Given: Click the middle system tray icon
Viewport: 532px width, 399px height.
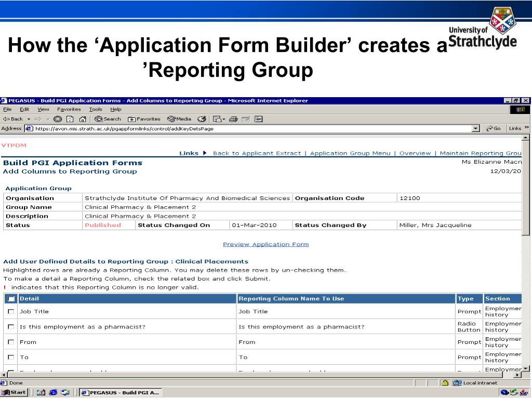Looking at the screenshot, I should pos(514,393).
